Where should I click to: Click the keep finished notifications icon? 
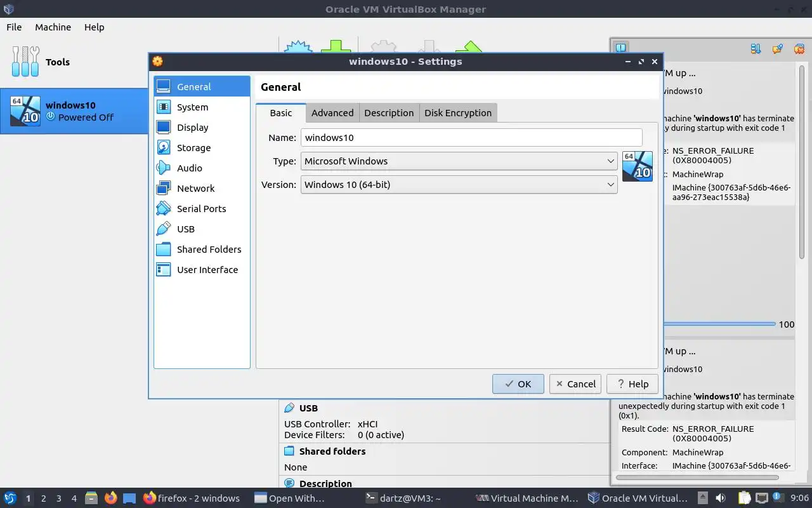point(777,48)
